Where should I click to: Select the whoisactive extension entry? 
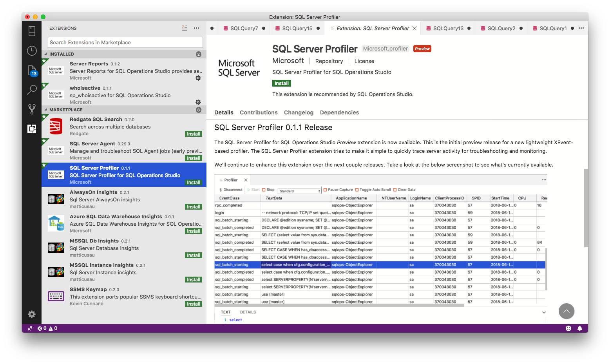coord(124,95)
